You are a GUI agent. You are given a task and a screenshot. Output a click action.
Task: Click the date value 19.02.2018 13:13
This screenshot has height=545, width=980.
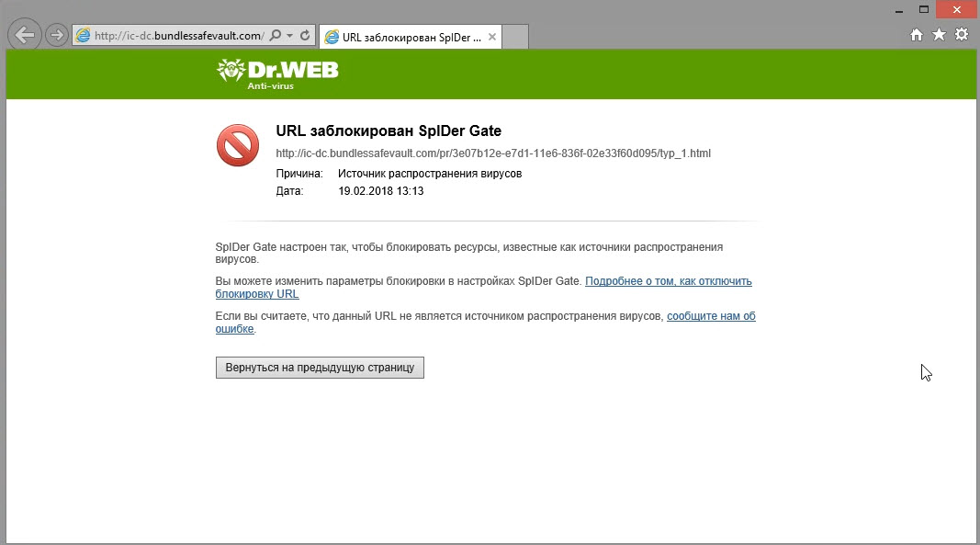(x=380, y=191)
